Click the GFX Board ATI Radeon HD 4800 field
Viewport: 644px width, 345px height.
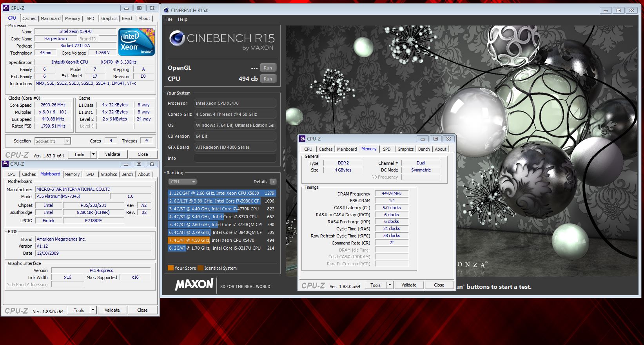pos(235,147)
